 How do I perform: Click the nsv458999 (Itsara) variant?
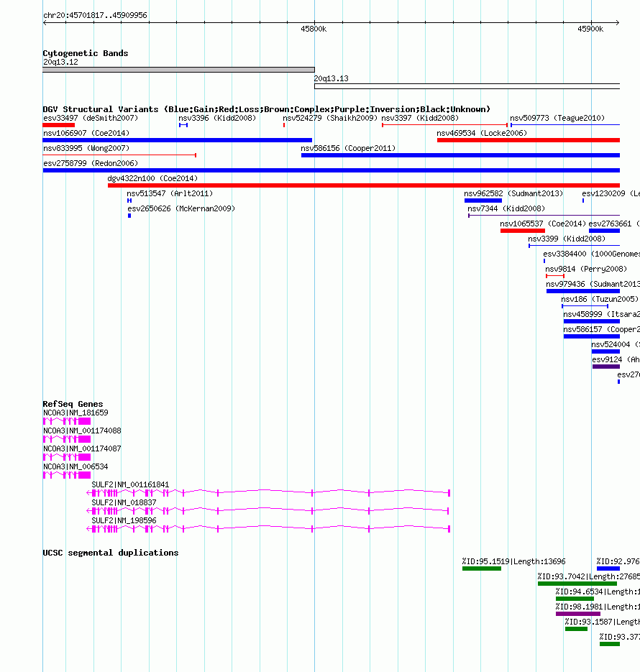pos(592,321)
